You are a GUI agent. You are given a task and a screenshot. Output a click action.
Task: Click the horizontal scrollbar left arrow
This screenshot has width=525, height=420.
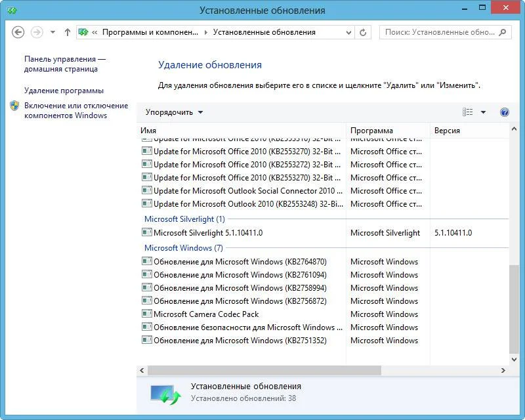pos(142,370)
